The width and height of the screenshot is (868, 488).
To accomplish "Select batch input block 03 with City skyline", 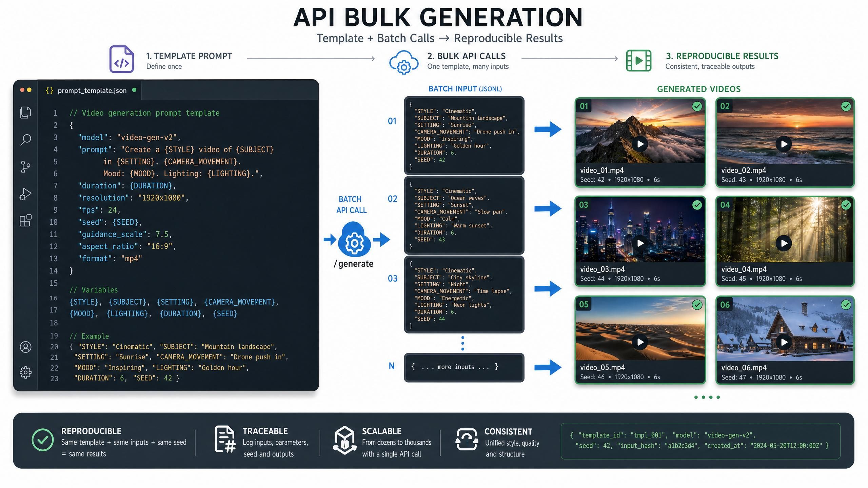I will pyautogui.click(x=464, y=294).
